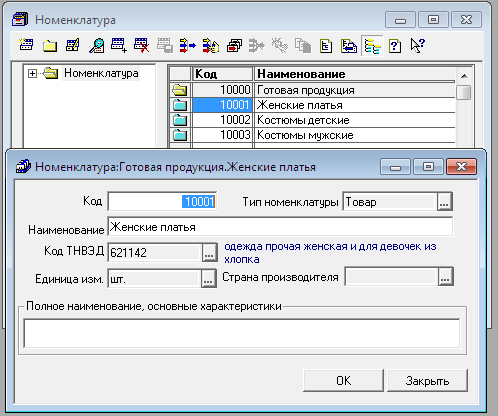Viewport: 498px width, 416px height.
Task: Click the list scrollbar up arrow
Action: point(464,76)
